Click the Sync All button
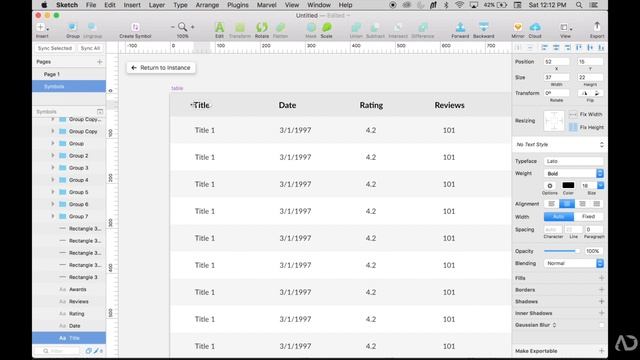 tap(90, 48)
